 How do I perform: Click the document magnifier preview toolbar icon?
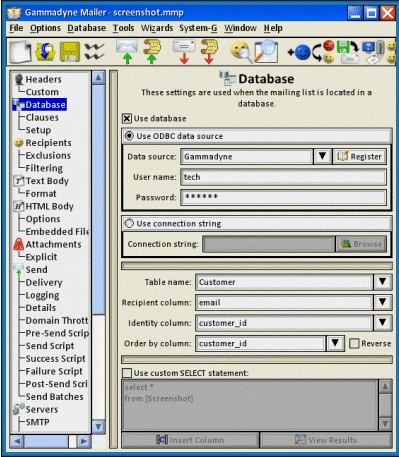(266, 52)
